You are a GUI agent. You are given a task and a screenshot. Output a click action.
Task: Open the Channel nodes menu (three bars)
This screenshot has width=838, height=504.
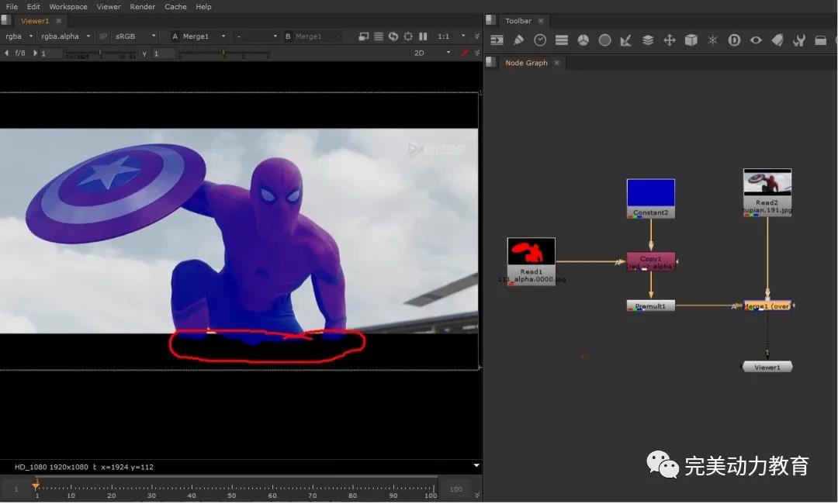562,40
